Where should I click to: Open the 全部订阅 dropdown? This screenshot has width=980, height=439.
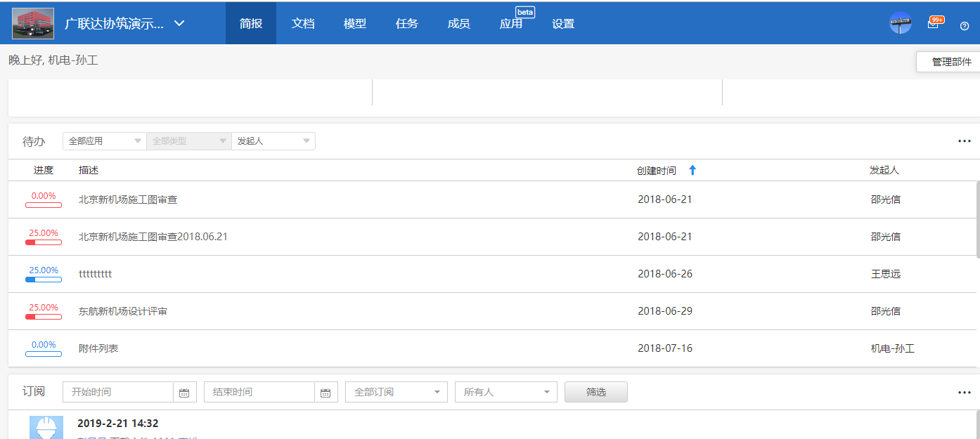[x=396, y=392]
